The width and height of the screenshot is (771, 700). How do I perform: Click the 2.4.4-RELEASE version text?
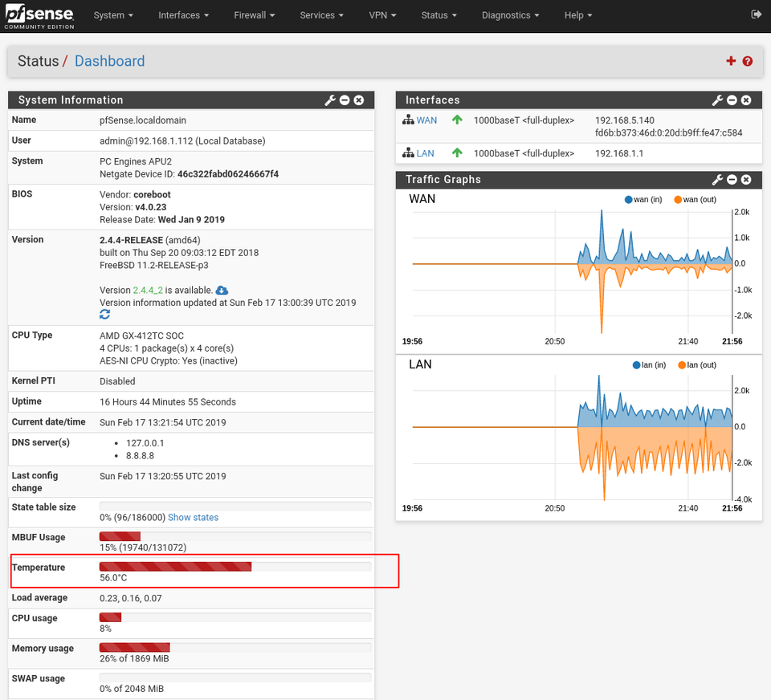point(131,240)
